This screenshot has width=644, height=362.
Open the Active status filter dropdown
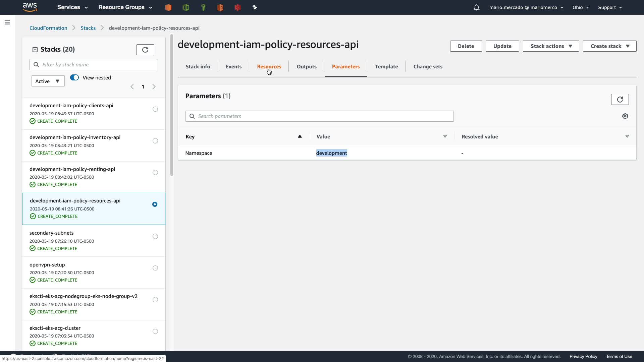(x=48, y=81)
